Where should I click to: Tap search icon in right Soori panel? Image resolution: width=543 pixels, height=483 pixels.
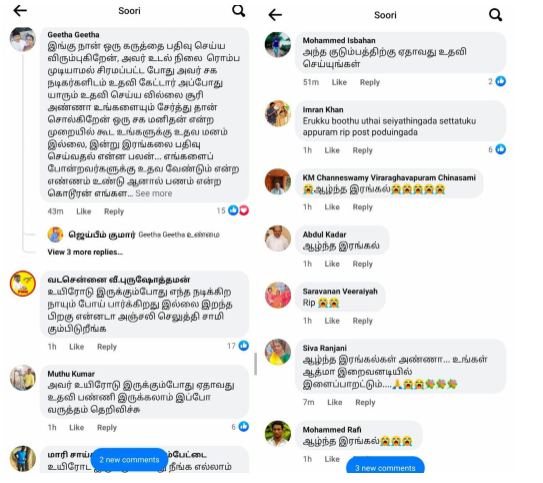[495, 15]
